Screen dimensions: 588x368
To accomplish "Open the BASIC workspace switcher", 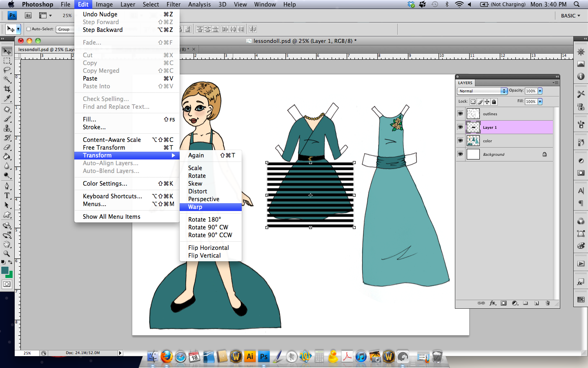I will 570,16.
